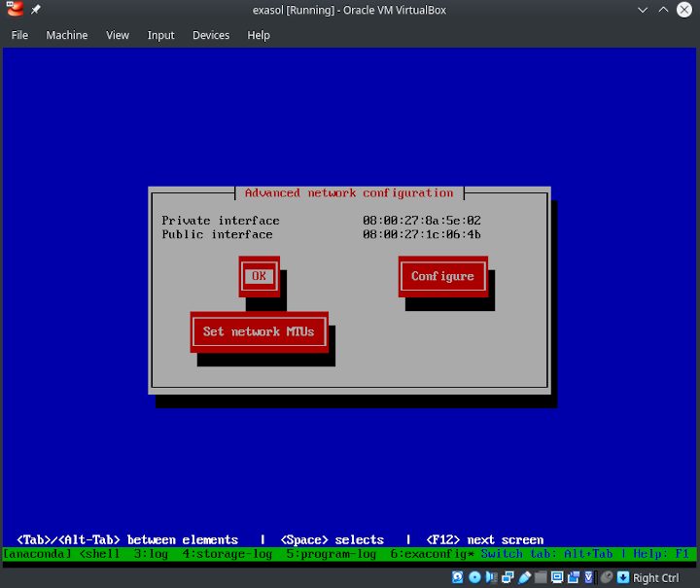
Task: Click the hard disk activity icon in the status bar
Action: (457, 577)
